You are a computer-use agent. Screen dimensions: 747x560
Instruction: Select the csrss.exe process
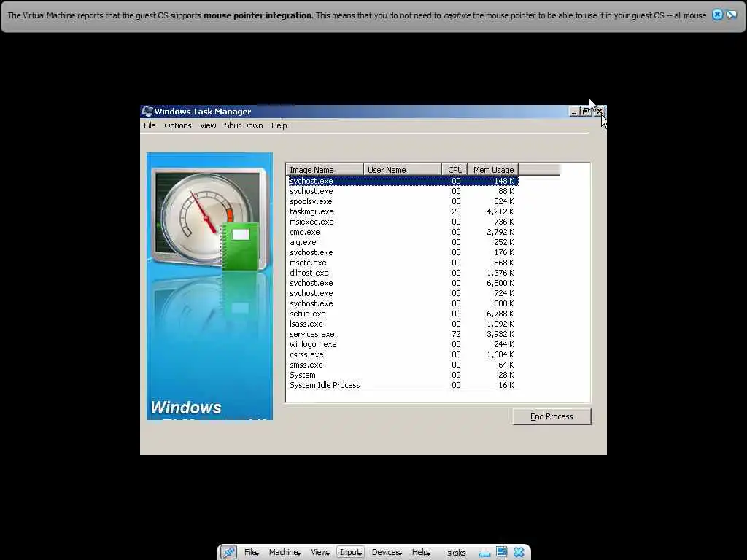(x=403, y=355)
